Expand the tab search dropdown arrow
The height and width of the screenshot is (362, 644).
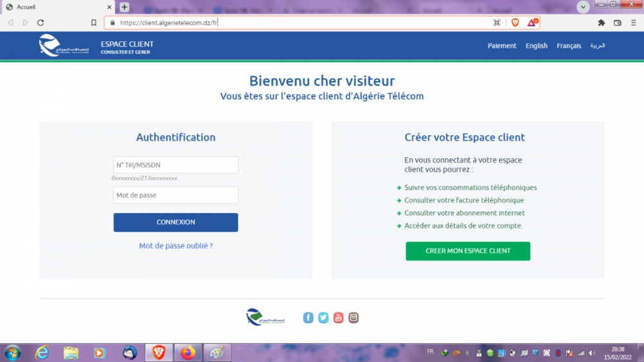point(583,7)
